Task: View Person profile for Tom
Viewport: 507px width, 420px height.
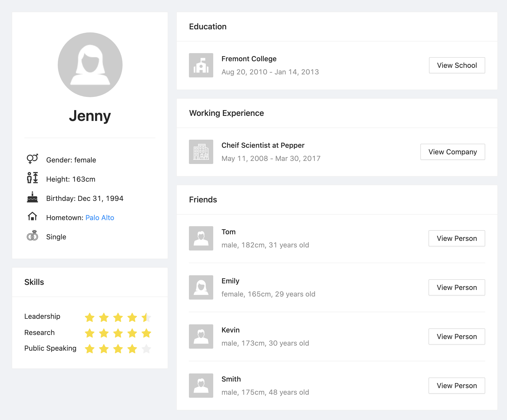Action: pyautogui.click(x=457, y=238)
